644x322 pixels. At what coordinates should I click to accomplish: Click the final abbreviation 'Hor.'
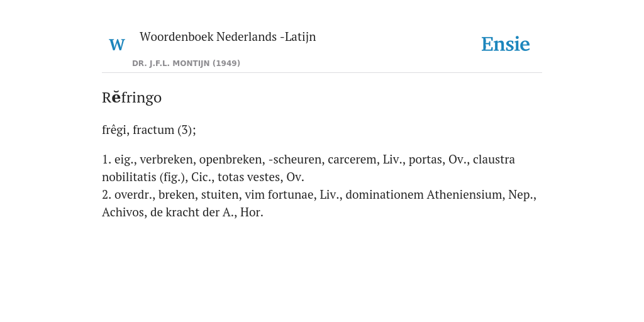252,213
